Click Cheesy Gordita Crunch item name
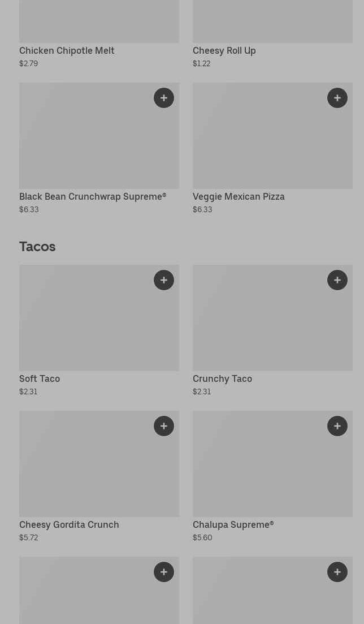364x624 pixels. pos(69,524)
